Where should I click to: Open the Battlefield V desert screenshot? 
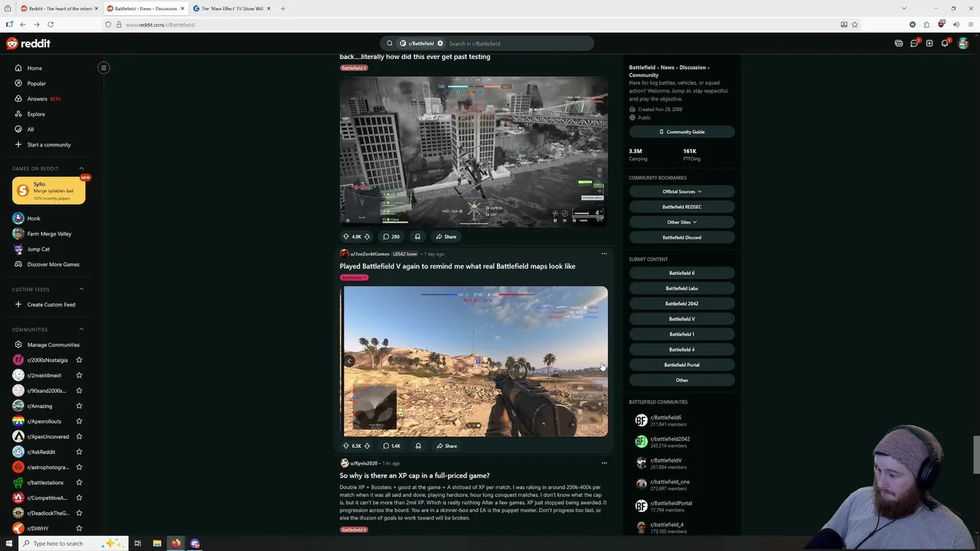pos(475,361)
